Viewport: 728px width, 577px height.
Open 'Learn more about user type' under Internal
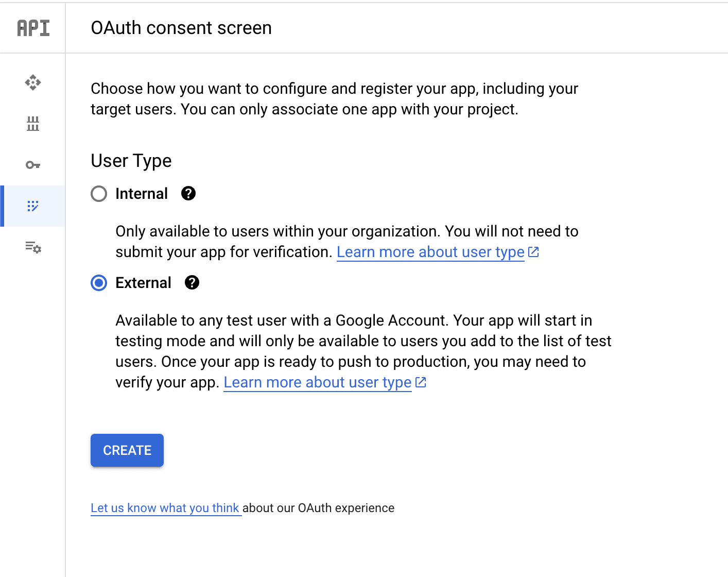point(430,251)
